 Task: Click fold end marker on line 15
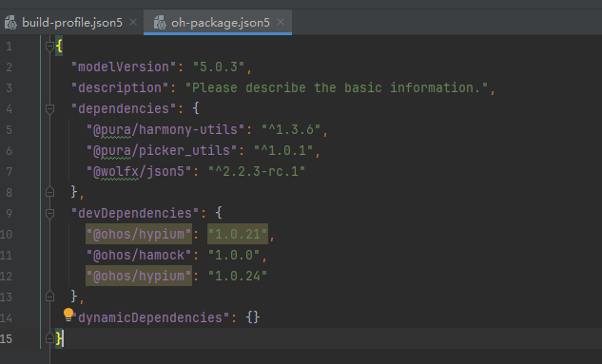(49, 338)
